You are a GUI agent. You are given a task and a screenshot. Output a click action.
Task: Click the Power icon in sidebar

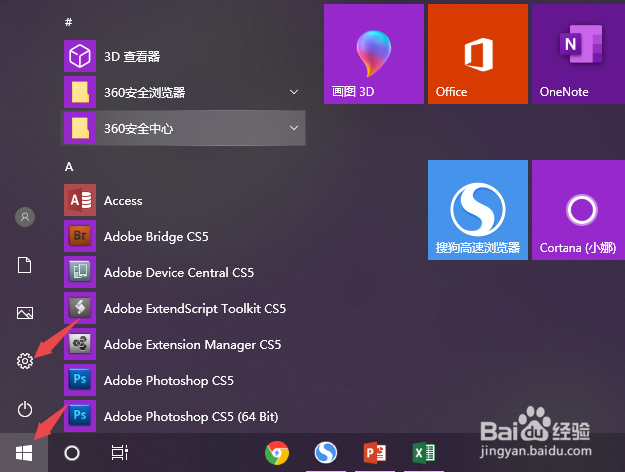[25, 409]
